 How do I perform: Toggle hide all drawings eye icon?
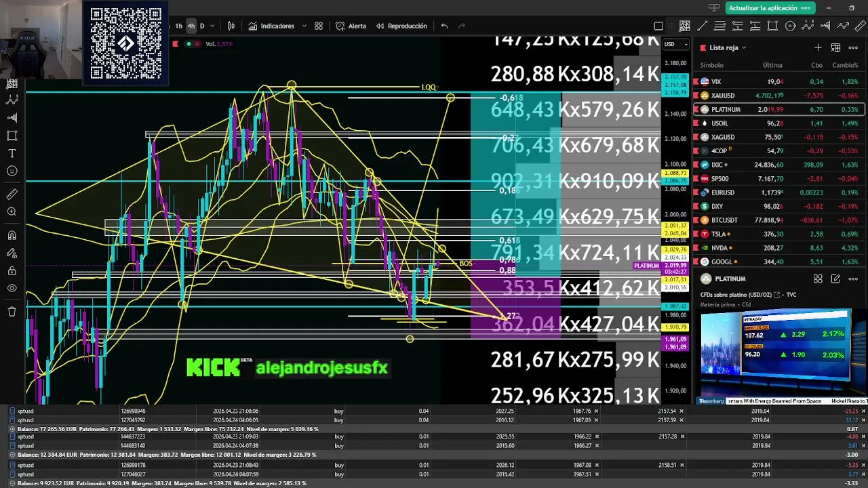click(x=12, y=289)
